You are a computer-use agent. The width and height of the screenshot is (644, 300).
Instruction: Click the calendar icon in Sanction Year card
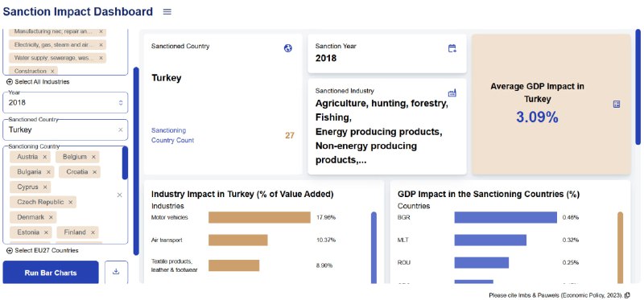[452, 48]
